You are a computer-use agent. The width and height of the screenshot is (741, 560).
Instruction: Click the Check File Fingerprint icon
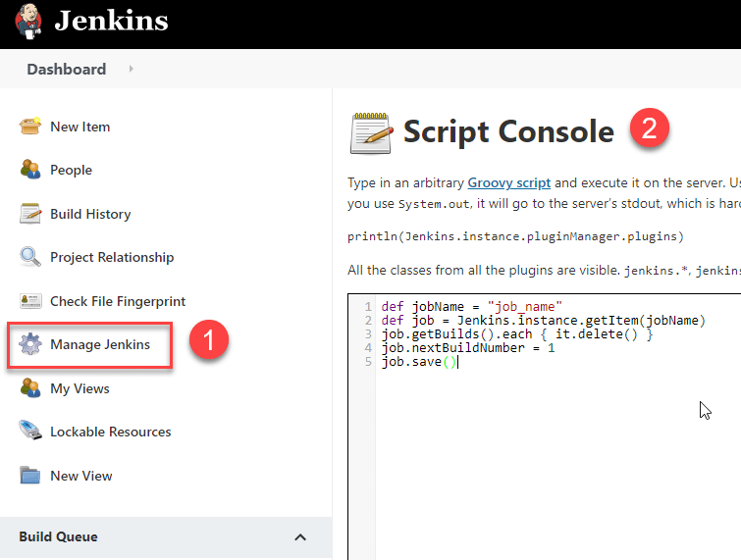pyautogui.click(x=30, y=301)
